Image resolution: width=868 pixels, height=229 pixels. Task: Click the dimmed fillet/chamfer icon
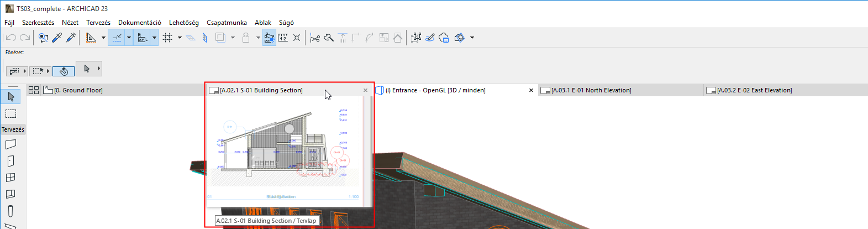[x=370, y=38]
